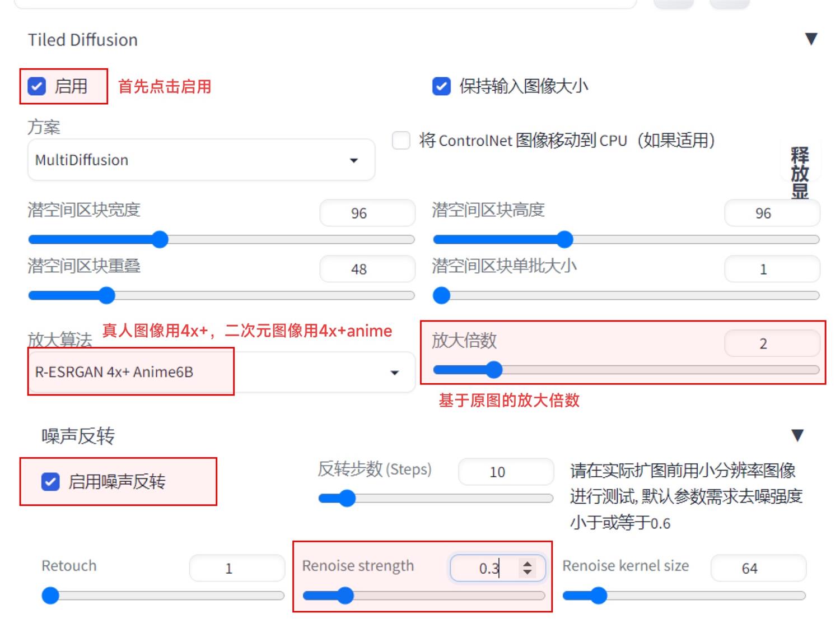The width and height of the screenshot is (840, 623).
Task: Adjust the 反转步数 (Steps) slider
Action: 436,499
